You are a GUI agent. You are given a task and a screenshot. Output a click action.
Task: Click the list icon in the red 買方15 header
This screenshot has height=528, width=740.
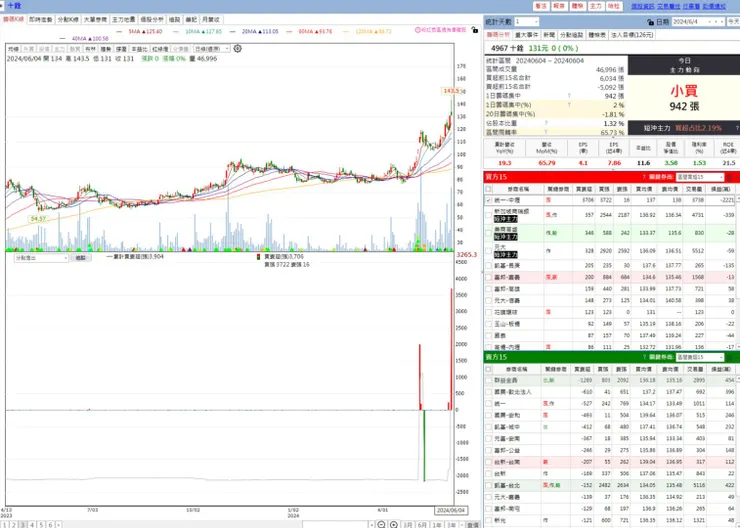pyautogui.click(x=729, y=177)
